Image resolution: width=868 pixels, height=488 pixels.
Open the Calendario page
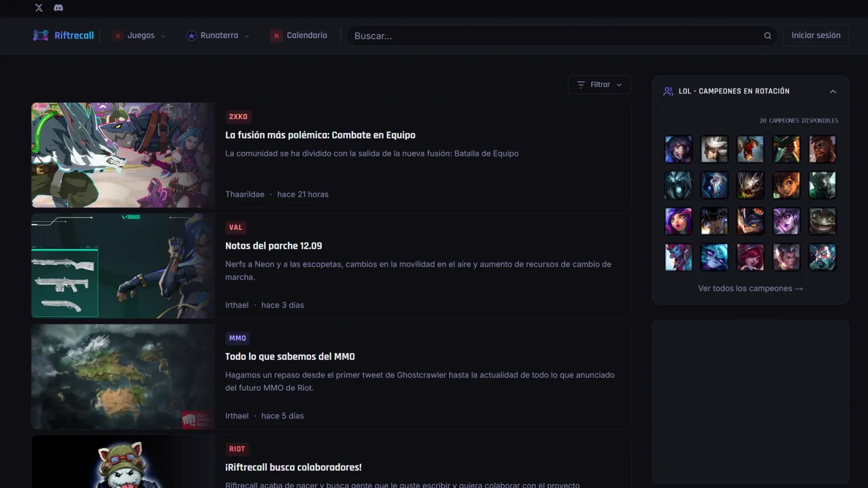tap(299, 35)
